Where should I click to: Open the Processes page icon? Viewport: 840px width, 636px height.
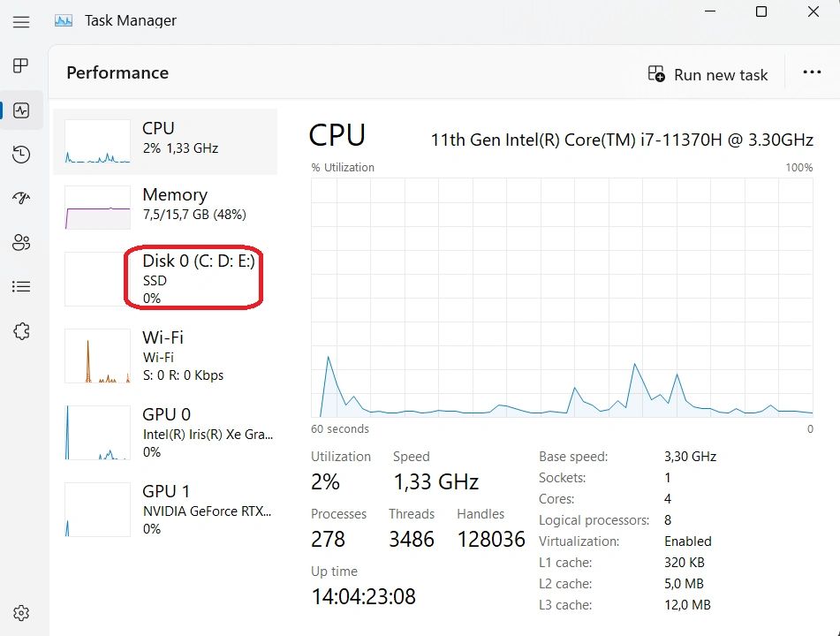point(21,66)
